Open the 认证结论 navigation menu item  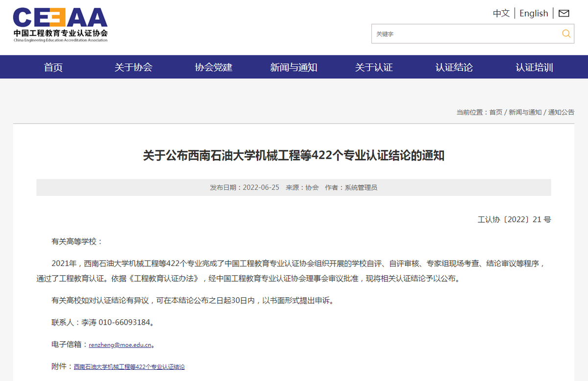click(453, 67)
